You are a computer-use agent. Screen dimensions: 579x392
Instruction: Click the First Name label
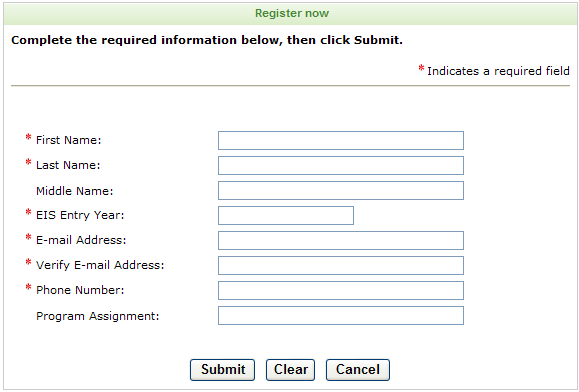68,140
